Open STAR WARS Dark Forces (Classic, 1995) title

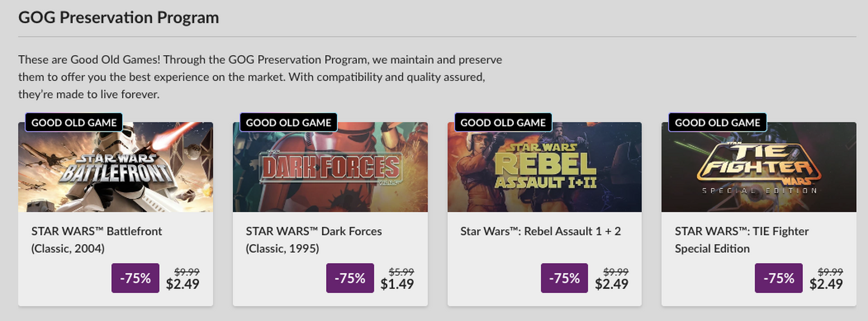[x=313, y=240]
